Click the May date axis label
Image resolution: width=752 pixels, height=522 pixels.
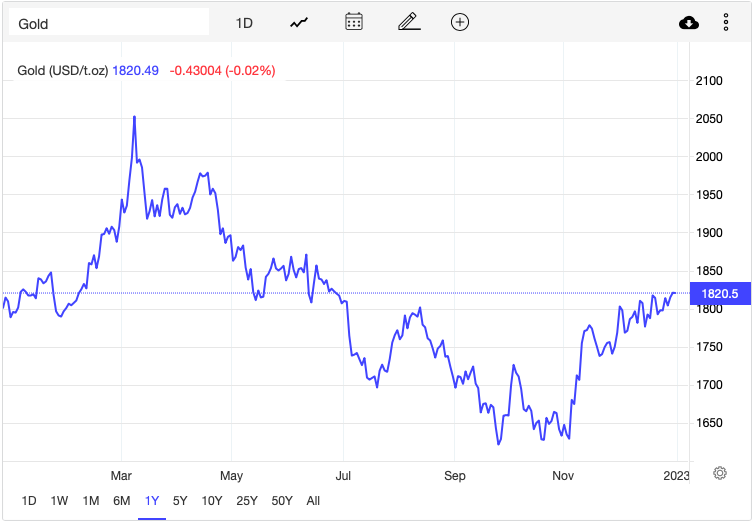232,475
